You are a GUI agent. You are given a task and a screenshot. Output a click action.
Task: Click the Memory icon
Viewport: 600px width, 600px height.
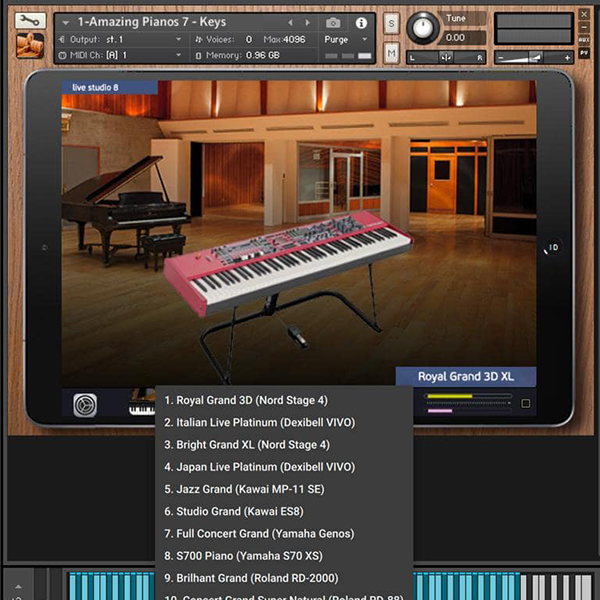[198, 56]
